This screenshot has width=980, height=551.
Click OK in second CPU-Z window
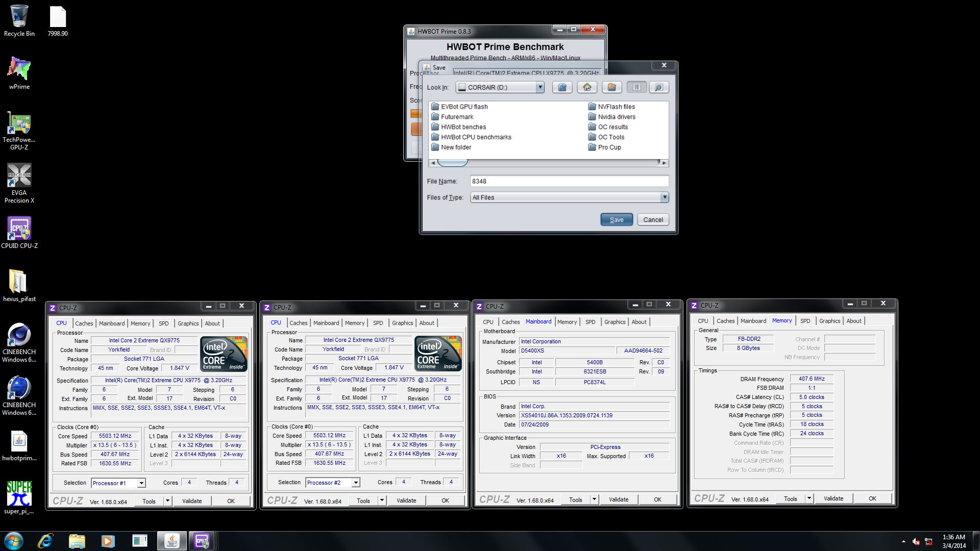(x=445, y=500)
